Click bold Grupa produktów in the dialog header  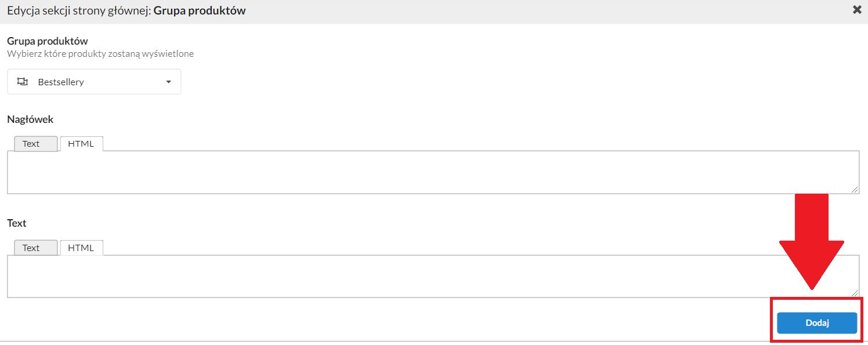tap(200, 11)
